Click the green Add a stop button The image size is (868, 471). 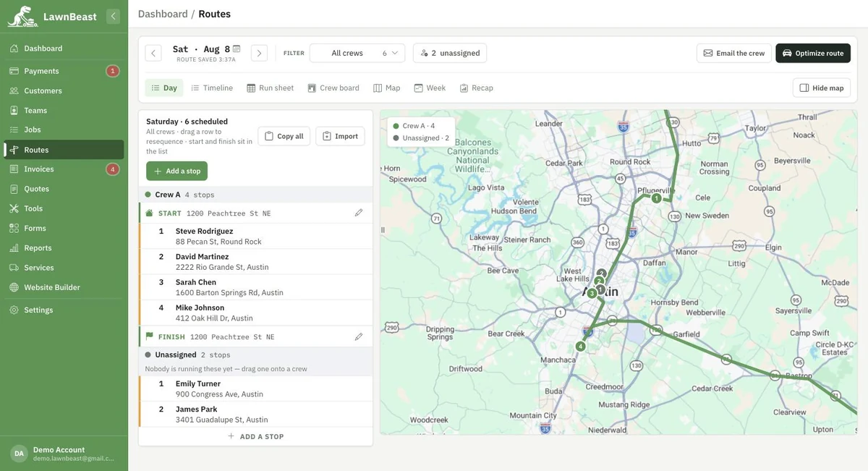point(176,171)
